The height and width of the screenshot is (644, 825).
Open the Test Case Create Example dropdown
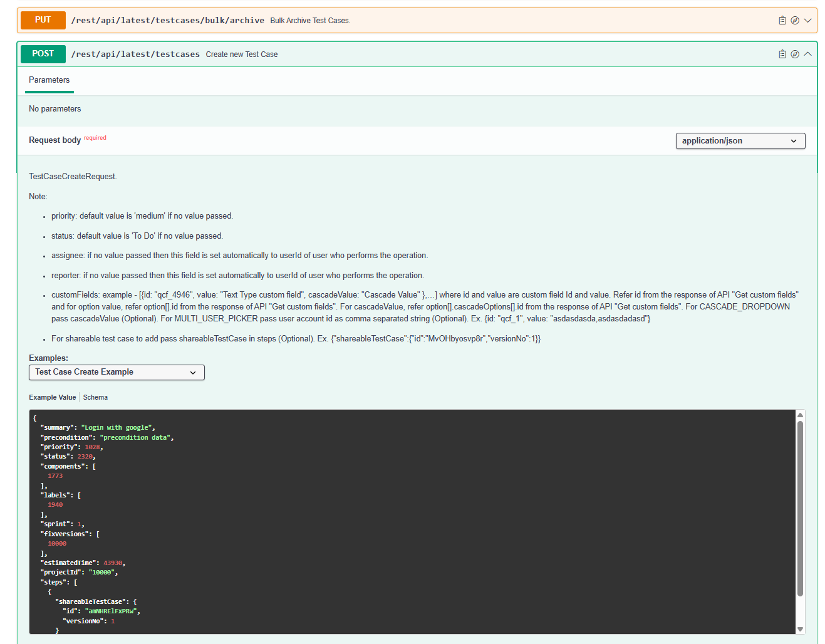[x=117, y=372]
